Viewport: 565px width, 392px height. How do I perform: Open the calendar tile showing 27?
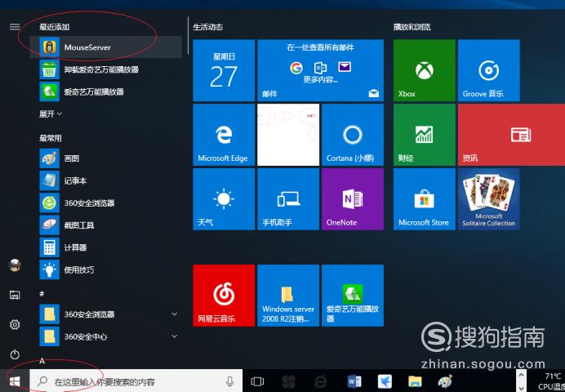tap(224, 70)
